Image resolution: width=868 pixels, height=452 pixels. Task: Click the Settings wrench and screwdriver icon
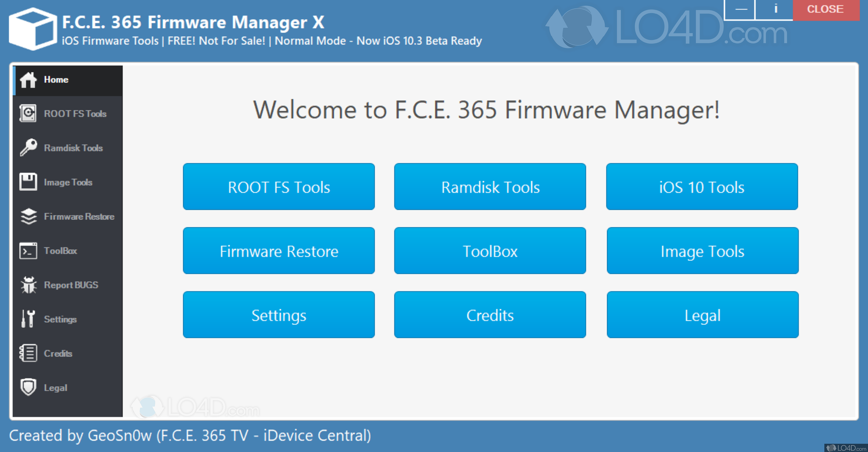(x=28, y=319)
